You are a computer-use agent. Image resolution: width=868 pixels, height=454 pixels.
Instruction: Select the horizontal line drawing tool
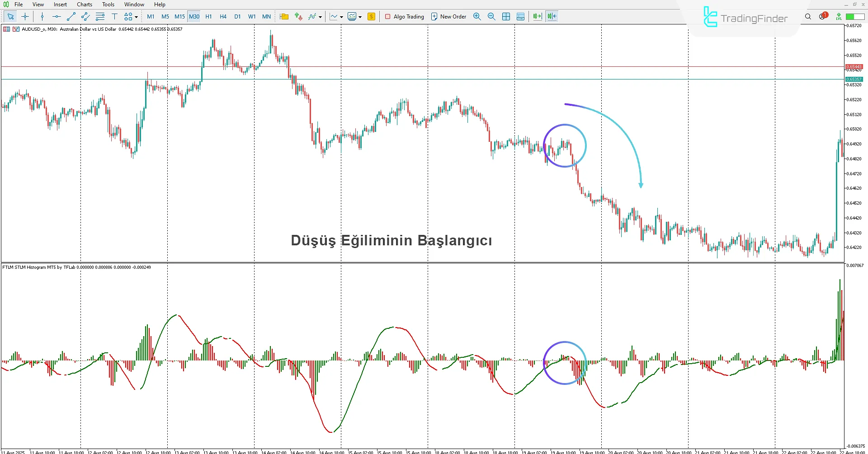click(57, 16)
